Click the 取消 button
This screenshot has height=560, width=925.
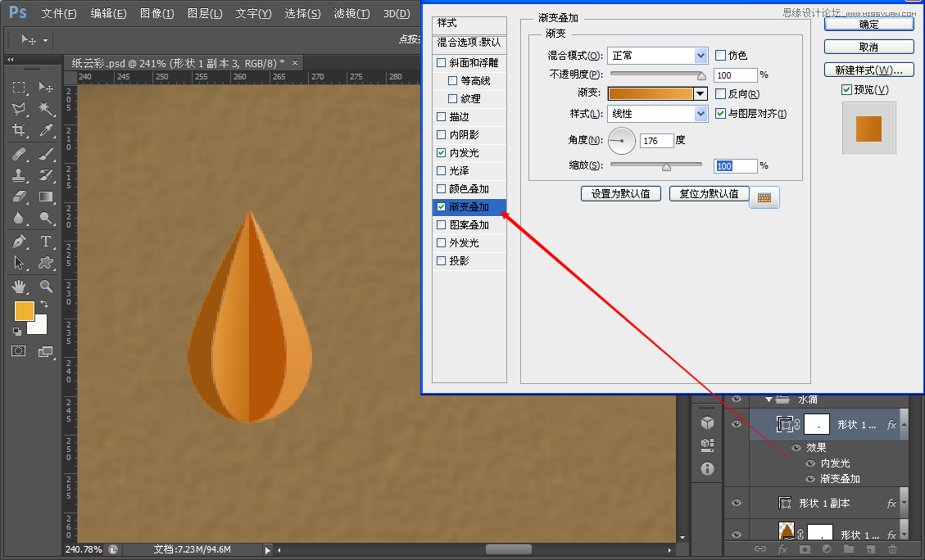pos(869,47)
